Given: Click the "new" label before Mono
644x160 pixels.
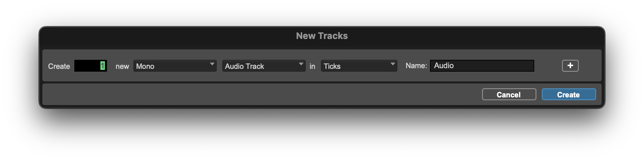Looking at the screenshot, I should [x=122, y=66].
